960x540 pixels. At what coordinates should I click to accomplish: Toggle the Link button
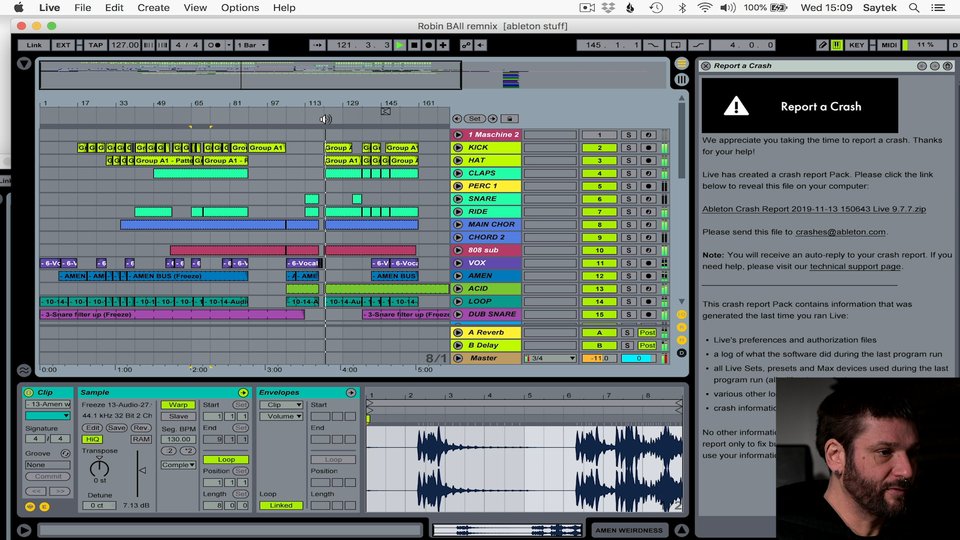tap(34, 45)
